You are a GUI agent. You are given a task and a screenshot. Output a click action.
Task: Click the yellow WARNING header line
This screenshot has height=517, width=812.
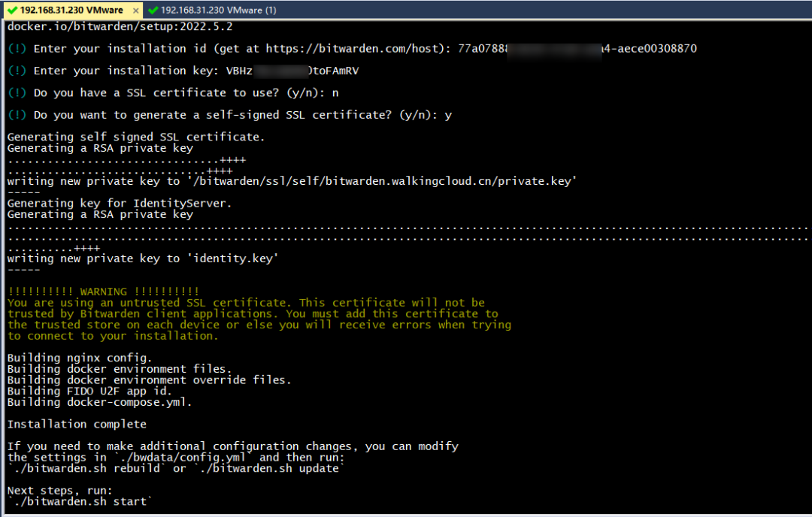click(104, 292)
